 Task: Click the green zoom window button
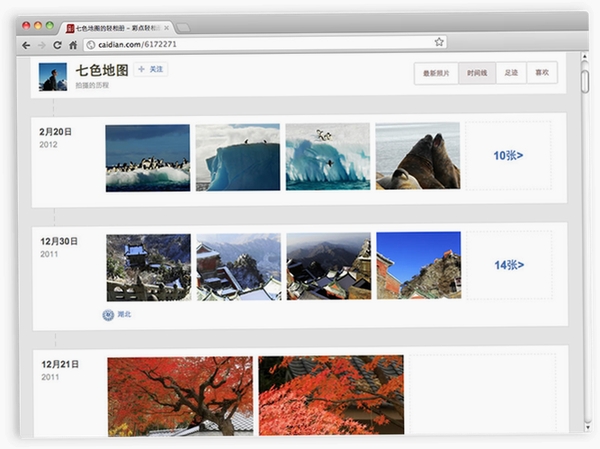point(50,25)
